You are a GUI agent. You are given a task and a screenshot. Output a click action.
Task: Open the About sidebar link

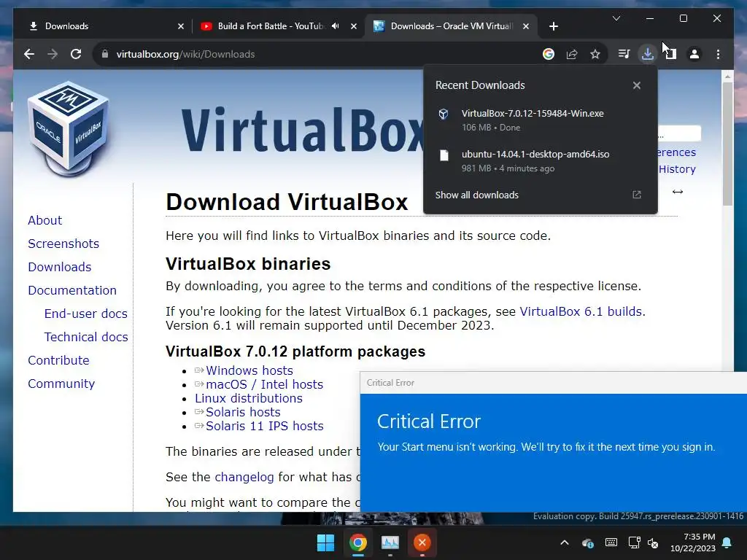pos(44,220)
